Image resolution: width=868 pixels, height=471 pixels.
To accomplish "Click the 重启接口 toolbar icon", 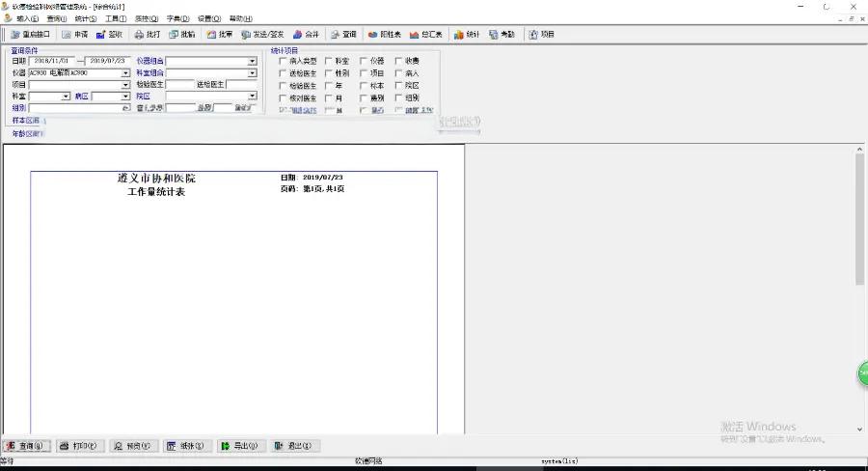I will click(31, 35).
